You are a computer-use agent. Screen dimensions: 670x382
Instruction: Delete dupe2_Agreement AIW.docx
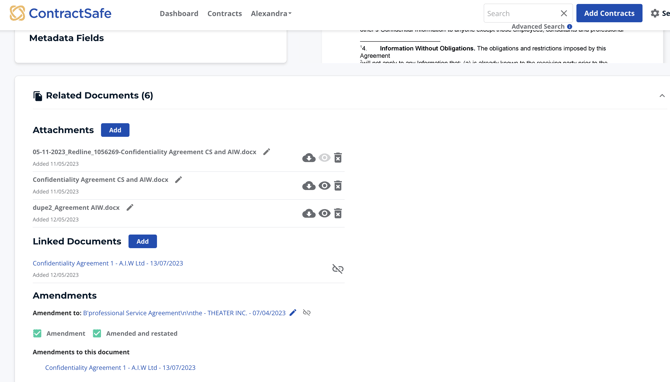(x=338, y=213)
